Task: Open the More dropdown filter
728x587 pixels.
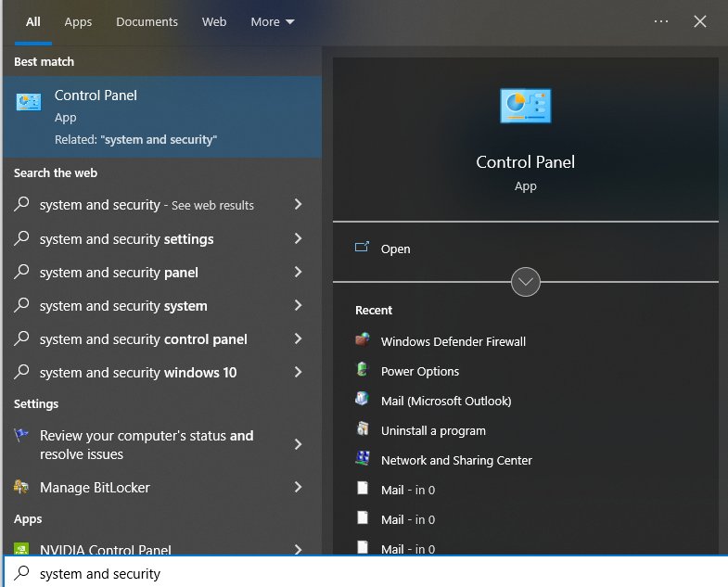Action: click(x=273, y=22)
